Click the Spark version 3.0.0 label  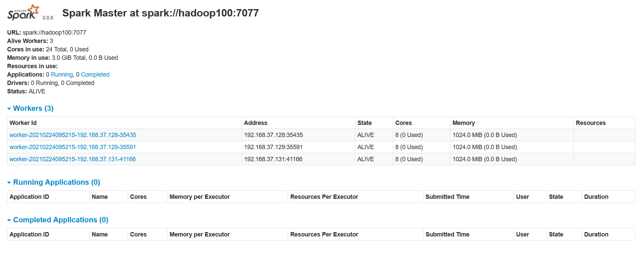48,18
